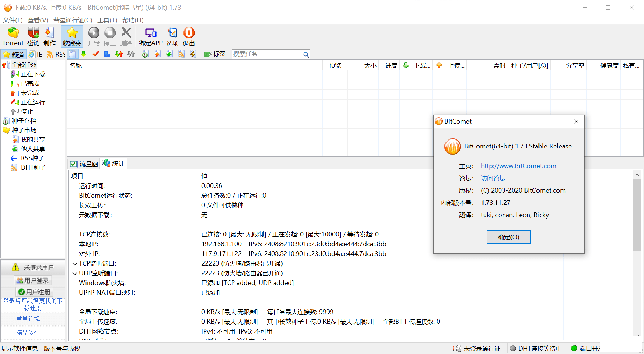644x354 pixels.
Task: Click the 停止 stop task button
Action: coord(110,37)
